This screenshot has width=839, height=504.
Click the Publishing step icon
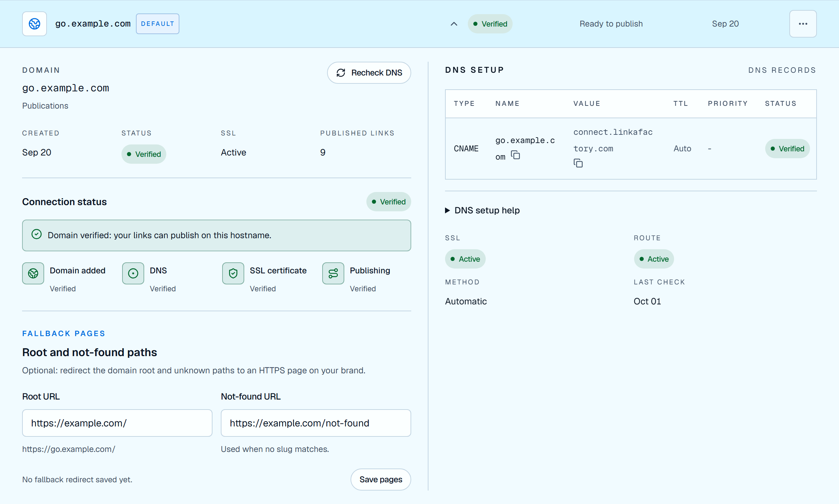coord(333,273)
